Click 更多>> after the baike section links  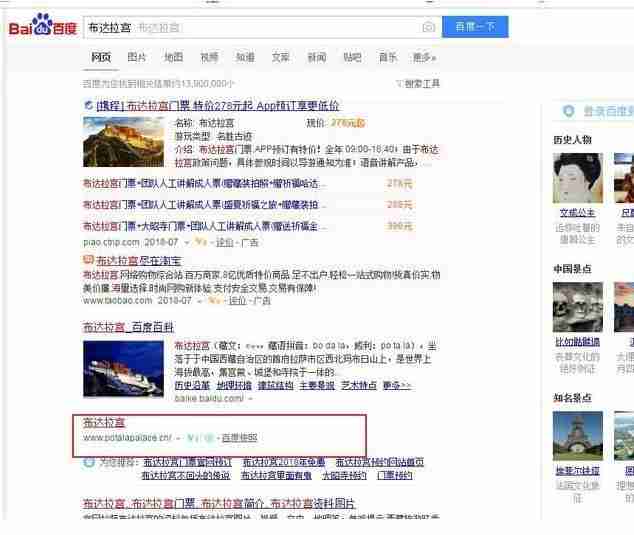coord(397,385)
